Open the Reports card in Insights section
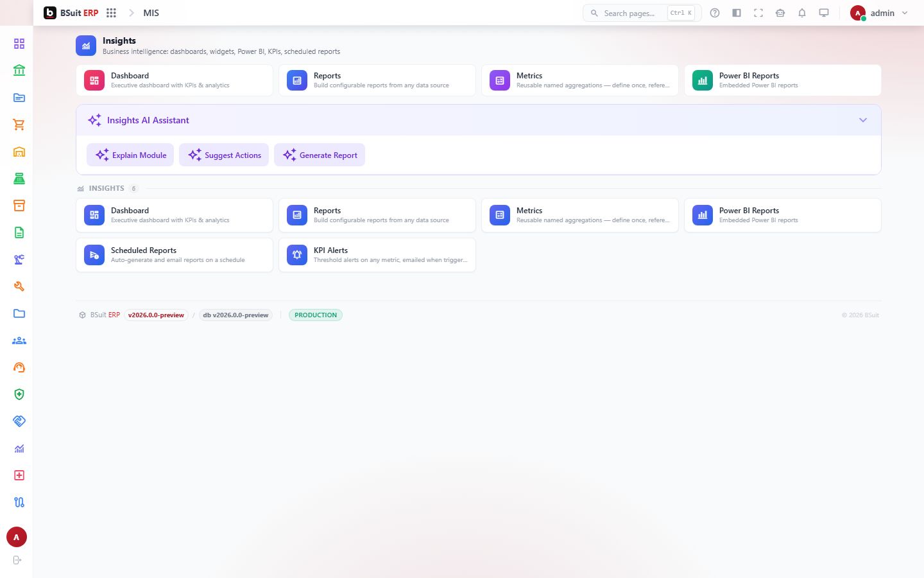Image resolution: width=924 pixels, height=578 pixels. pos(377,215)
